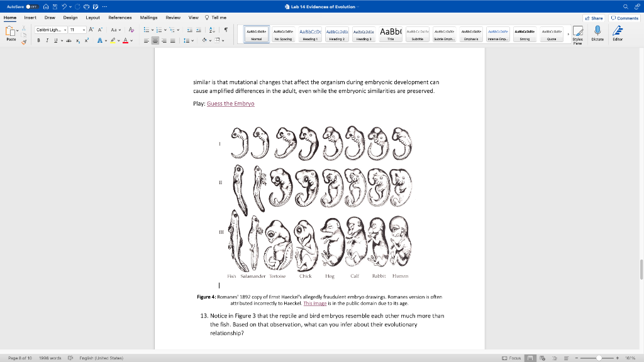644x362 pixels.
Task: Open the This image hyperlink
Action: (315, 304)
